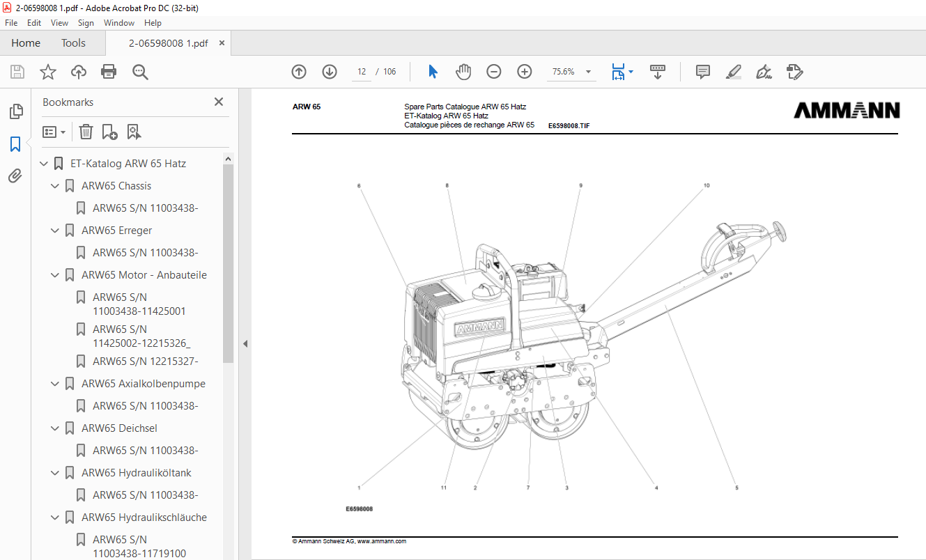The image size is (926, 560).
Task: Go to previous page arrow
Action: [x=299, y=72]
